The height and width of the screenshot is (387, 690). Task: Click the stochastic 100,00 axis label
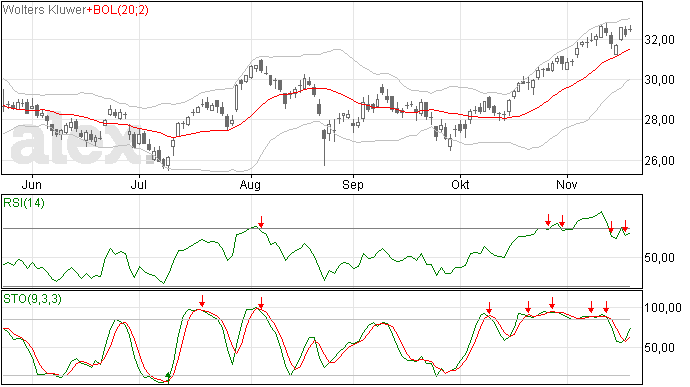663,308
